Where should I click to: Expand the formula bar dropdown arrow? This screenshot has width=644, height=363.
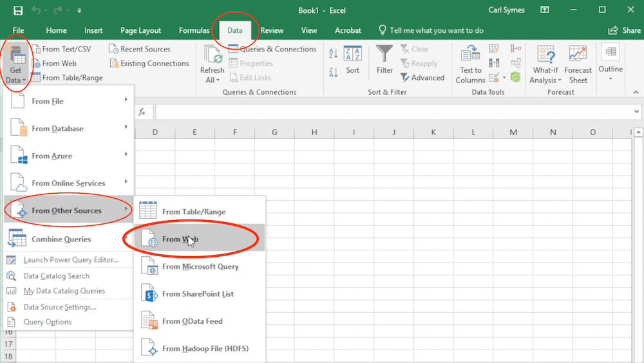[x=636, y=112]
